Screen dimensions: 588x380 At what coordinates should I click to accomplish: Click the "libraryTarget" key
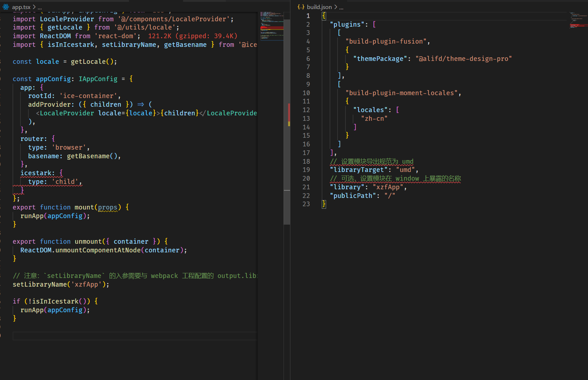[x=359, y=170]
